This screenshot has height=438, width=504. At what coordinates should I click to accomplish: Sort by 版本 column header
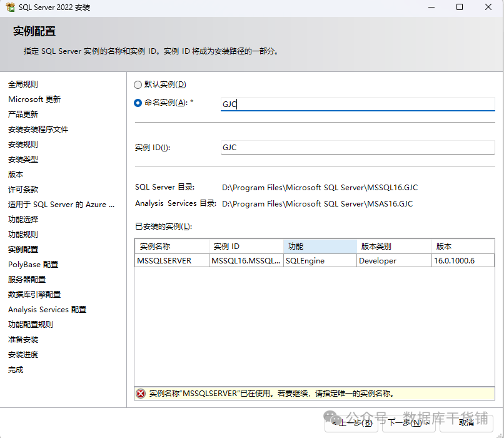click(463, 247)
